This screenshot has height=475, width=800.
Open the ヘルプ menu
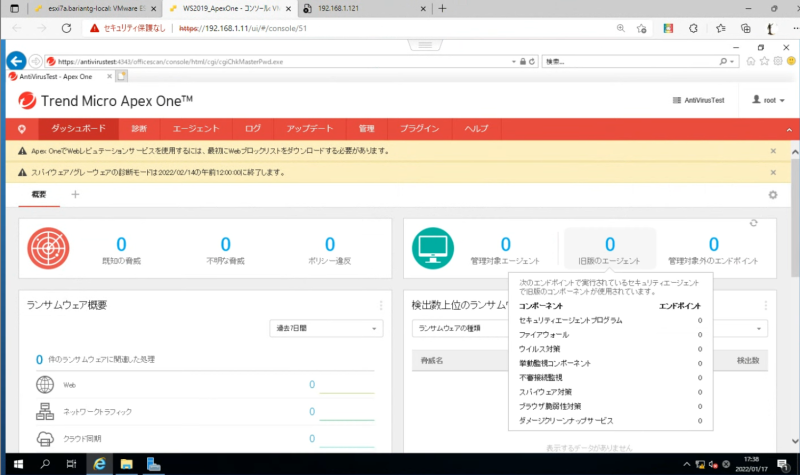[477, 129]
